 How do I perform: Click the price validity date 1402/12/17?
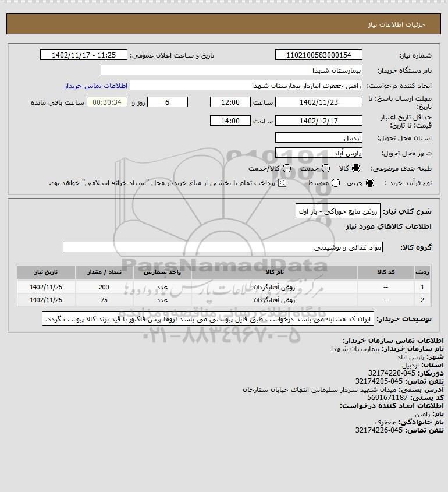click(318, 121)
